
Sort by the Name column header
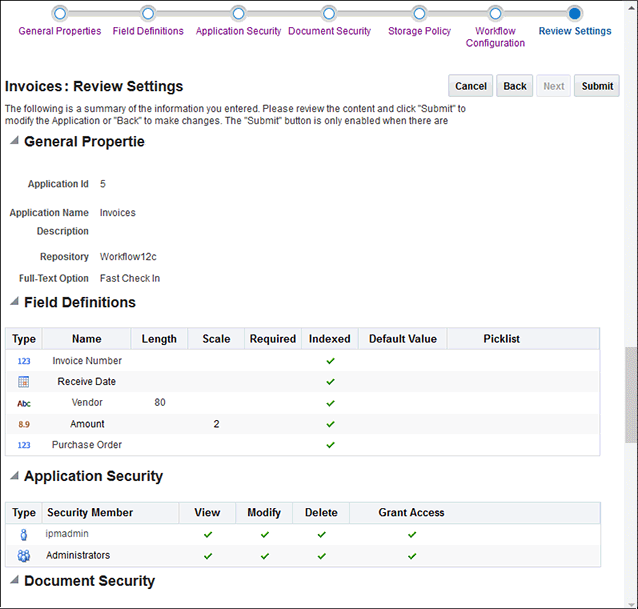point(86,339)
